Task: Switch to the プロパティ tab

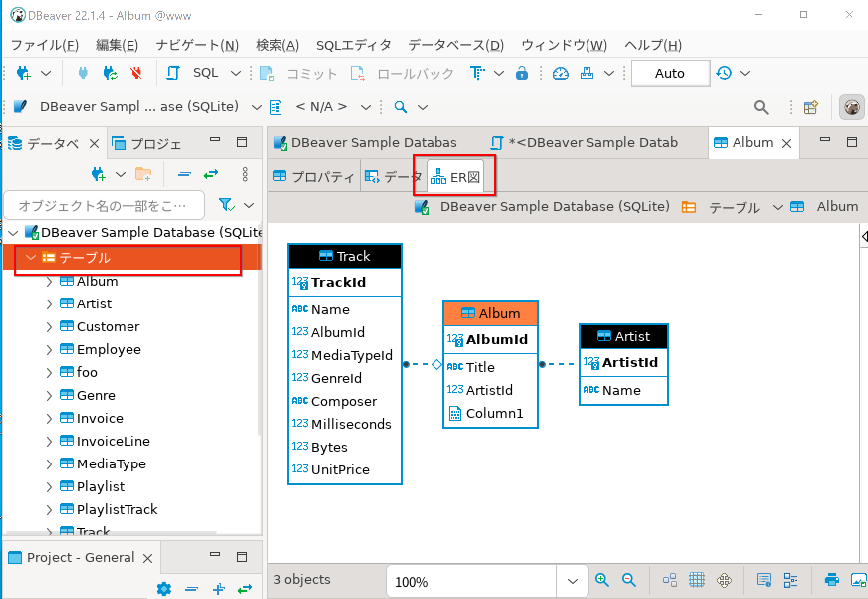Action: click(314, 177)
